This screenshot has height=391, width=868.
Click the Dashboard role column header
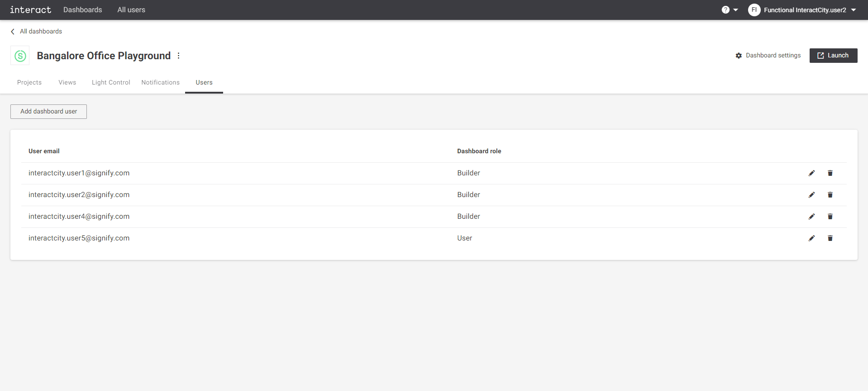click(x=479, y=151)
